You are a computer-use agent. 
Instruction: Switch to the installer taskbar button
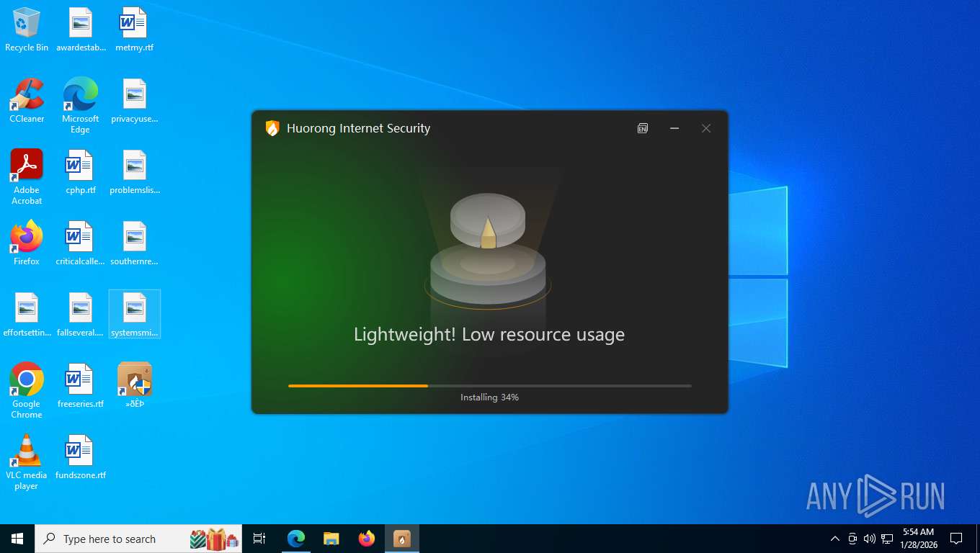point(402,539)
